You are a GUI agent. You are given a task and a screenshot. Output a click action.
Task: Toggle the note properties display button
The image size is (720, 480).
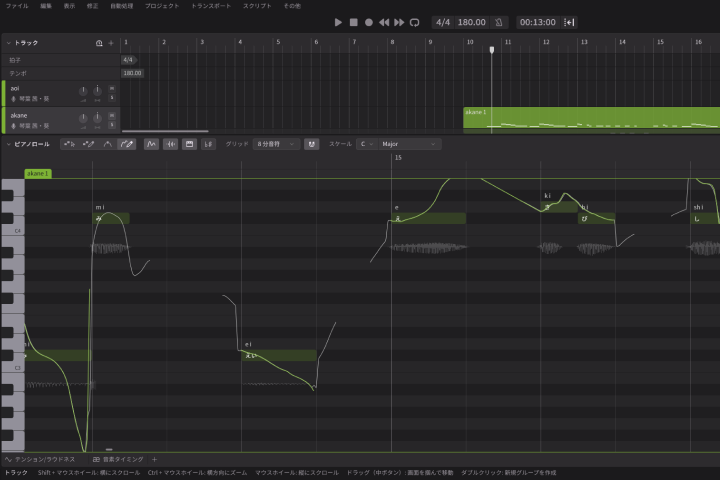coord(208,144)
